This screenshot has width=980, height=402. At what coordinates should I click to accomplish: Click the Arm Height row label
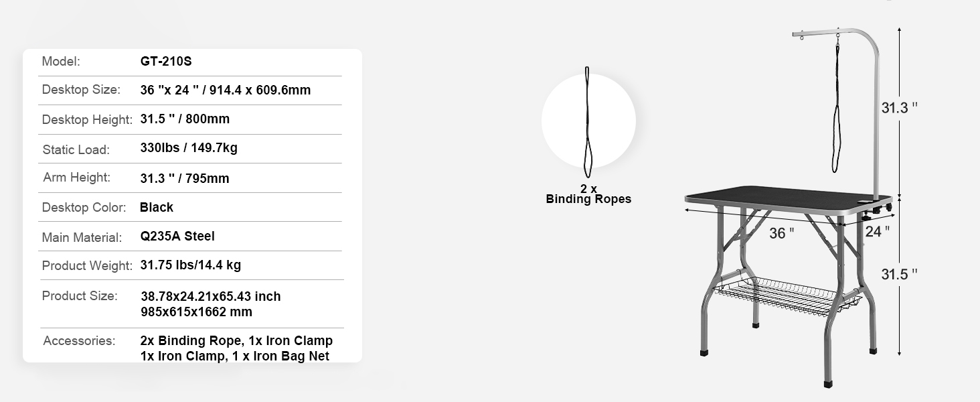76,178
